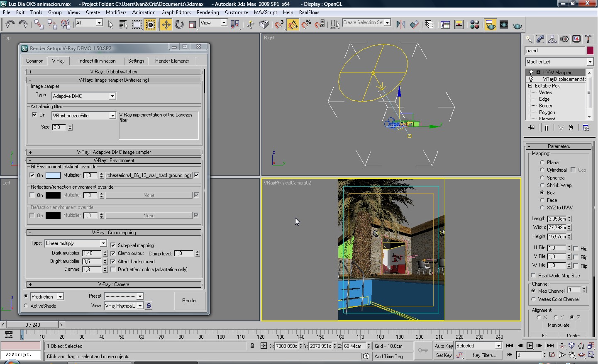Click the Select and Link tool

pyautogui.click(x=39, y=25)
